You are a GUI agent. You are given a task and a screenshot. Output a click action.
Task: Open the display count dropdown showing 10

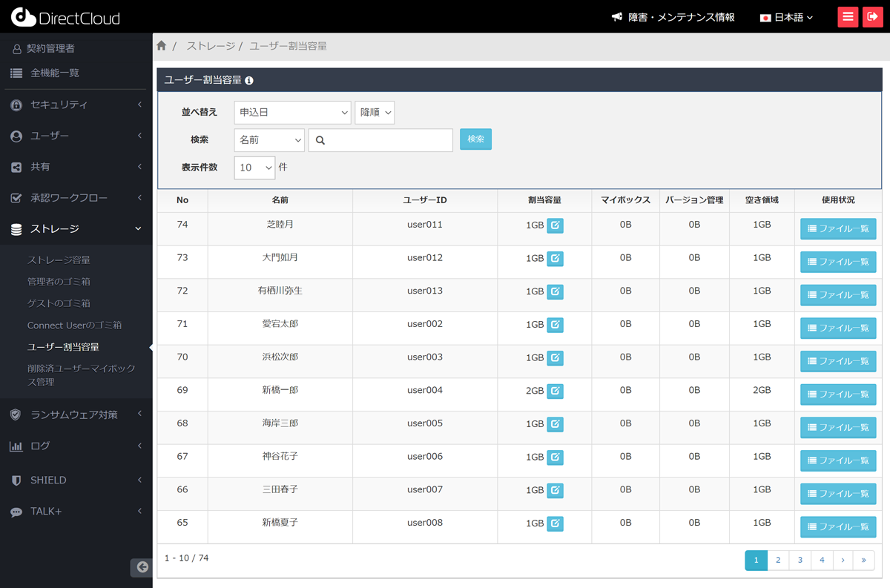pyautogui.click(x=254, y=168)
